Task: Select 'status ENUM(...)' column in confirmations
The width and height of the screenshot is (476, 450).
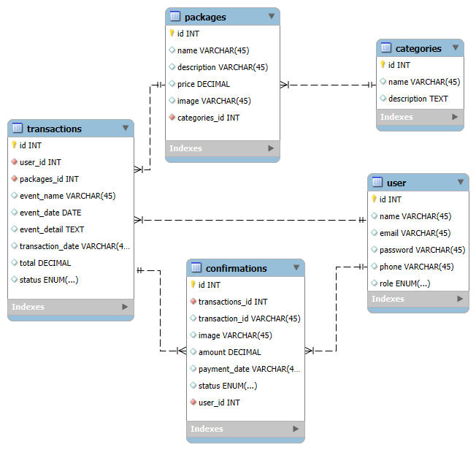Action: click(228, 386)
